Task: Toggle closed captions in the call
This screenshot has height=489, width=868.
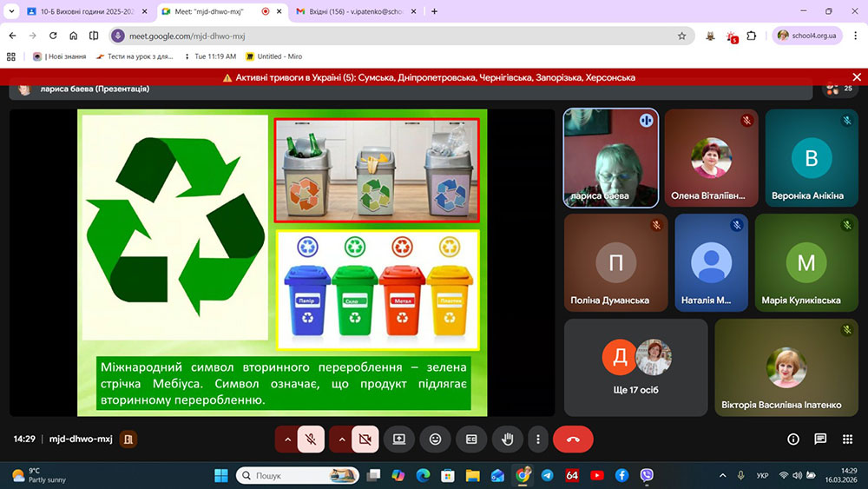Action: coord(471,439)
